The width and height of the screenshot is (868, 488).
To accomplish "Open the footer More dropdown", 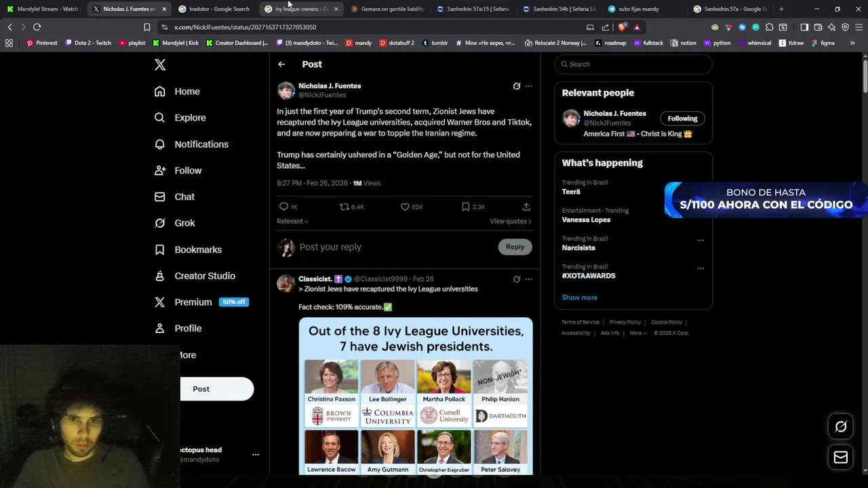I will point(638,333).
